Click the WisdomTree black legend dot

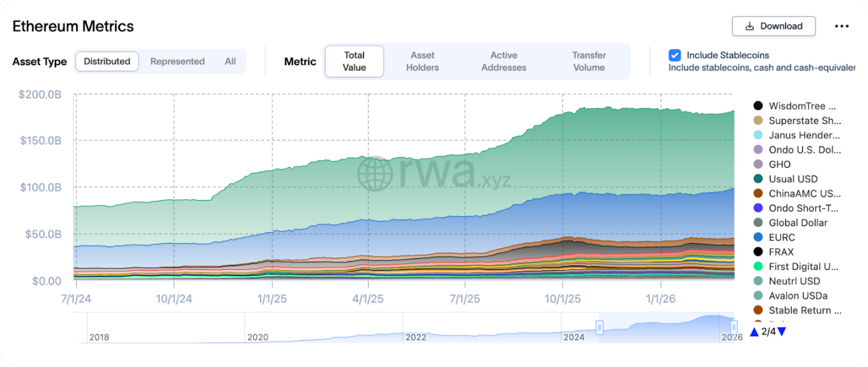[758, 106]
